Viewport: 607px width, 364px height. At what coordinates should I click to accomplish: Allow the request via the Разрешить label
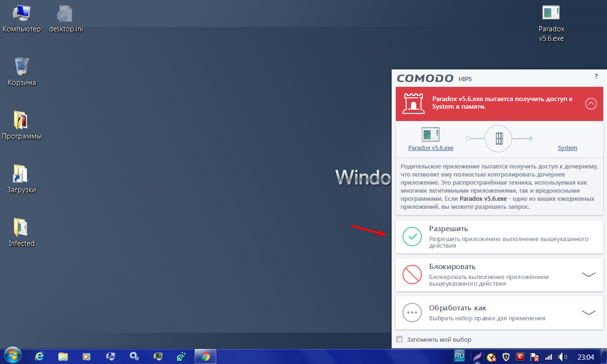[x=448, y=229]
